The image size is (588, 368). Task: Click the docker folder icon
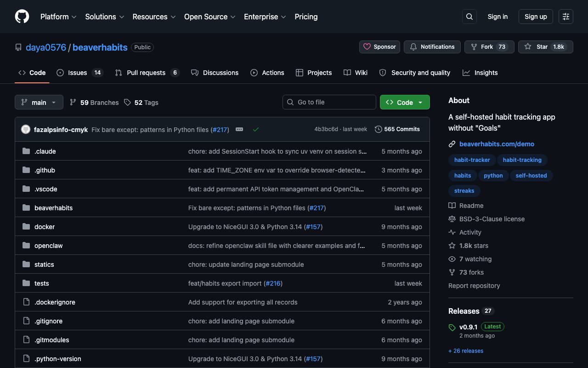pos(26,227)
